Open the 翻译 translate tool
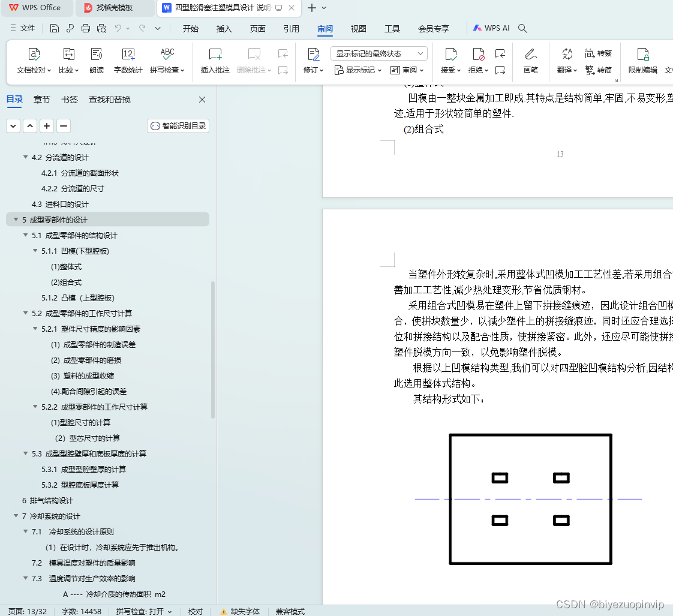Image resolution: width=673 pixels, height=616 pixels. tap(567, 61)
